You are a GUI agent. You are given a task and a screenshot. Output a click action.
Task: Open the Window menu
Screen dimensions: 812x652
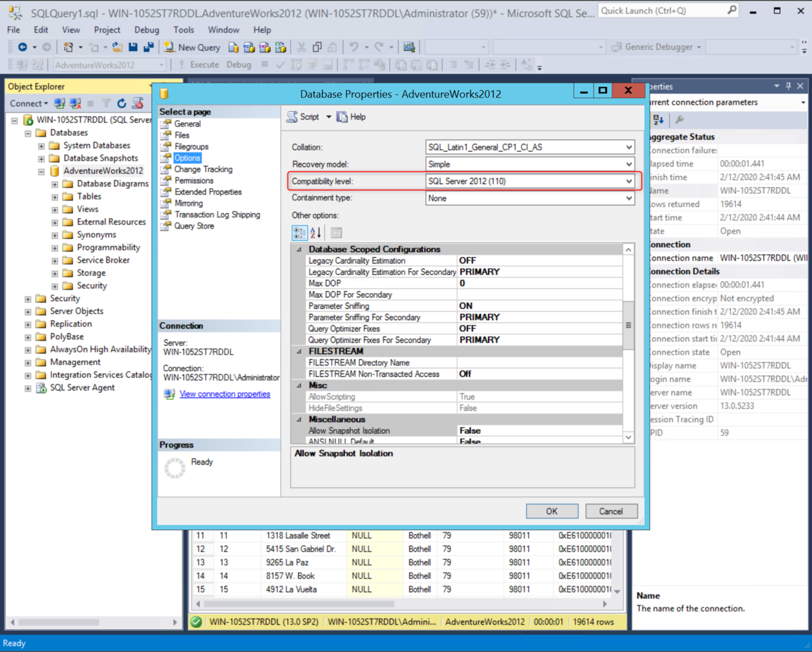[x=223, y=30]
